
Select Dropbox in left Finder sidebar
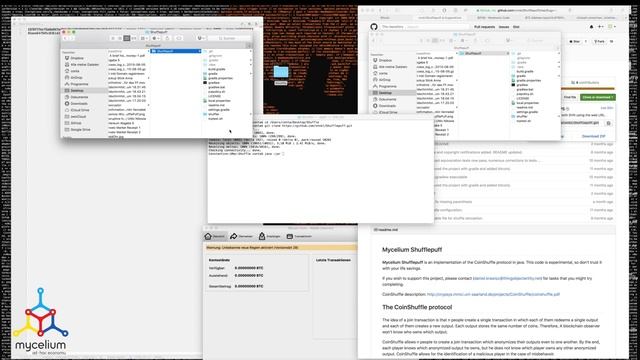(77, 58)
